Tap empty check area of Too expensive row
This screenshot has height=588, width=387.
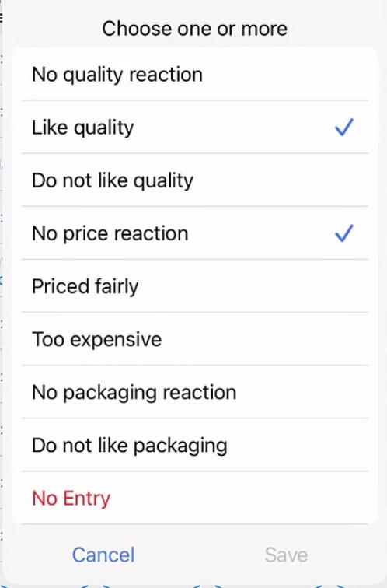pyautogui.click(x=344, y=339)
